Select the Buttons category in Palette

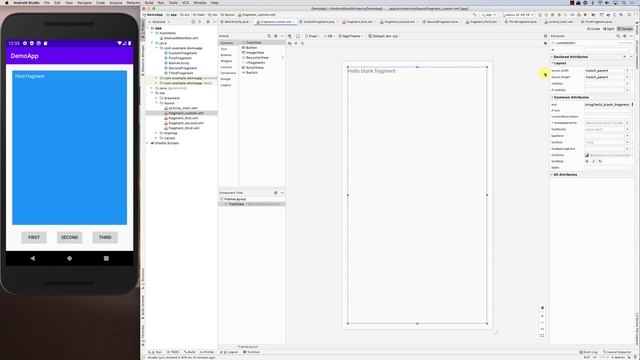pyautogui.click(x=226, y=55)
